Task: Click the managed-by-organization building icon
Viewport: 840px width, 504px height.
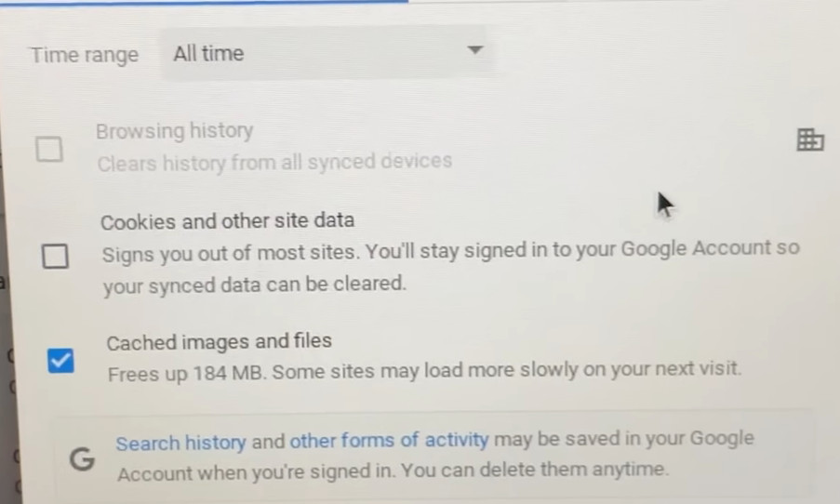Action: 810,139
